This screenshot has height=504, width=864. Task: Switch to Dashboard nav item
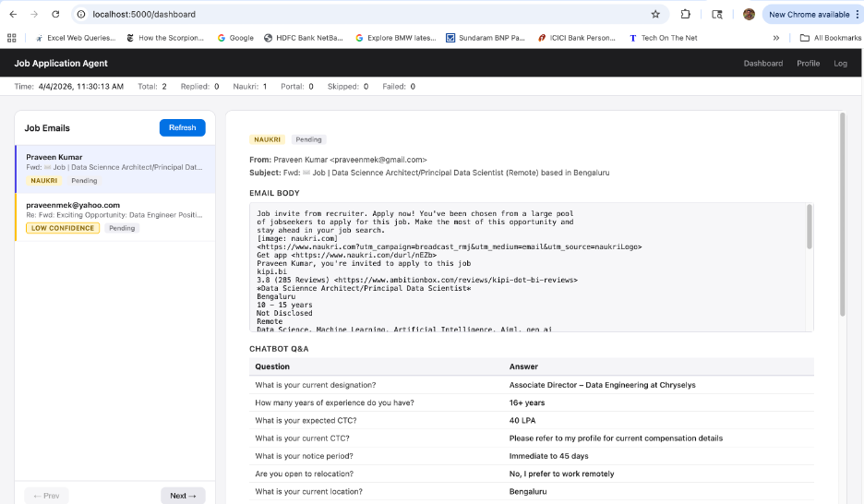click(x=763, y=64)
